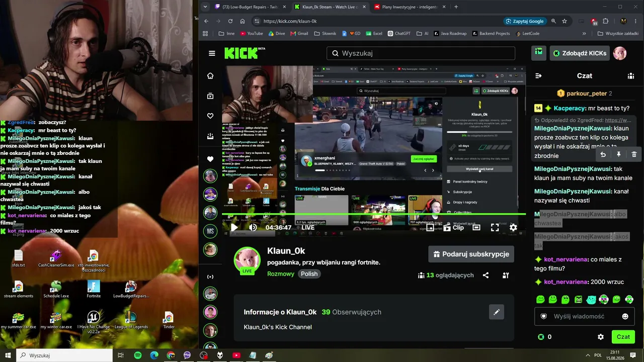Open the MS avatar channel in sidebar
644x362 pixels.
(x=210, y=231)
